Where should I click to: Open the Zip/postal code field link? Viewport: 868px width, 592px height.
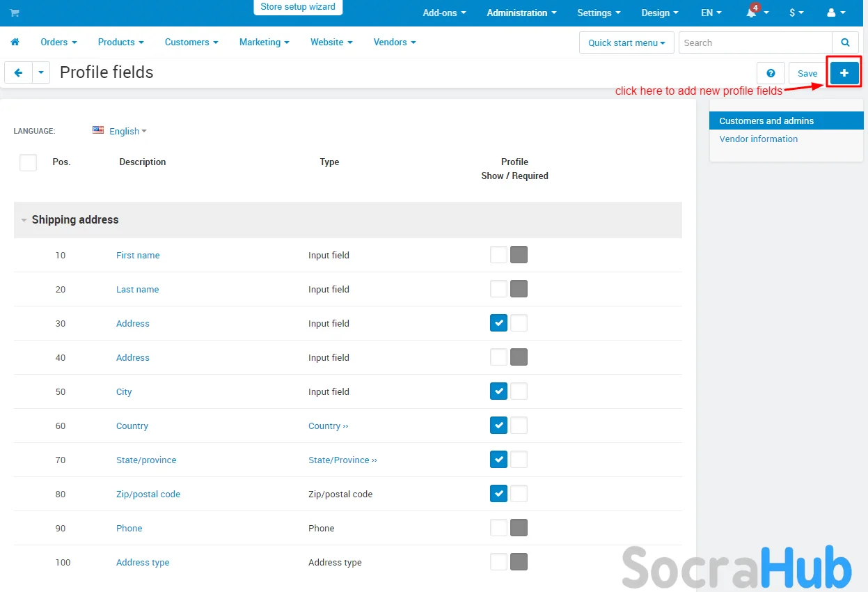tap(148, 494)
